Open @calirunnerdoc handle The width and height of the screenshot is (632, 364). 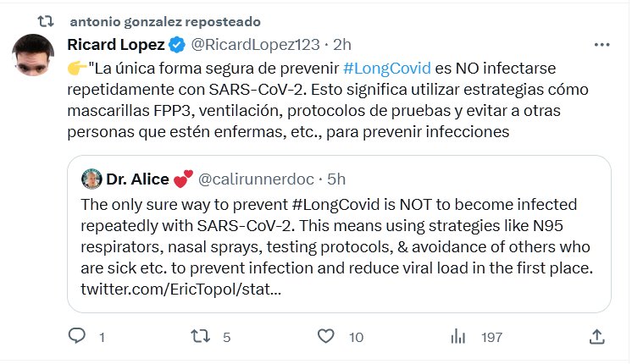tap(256, 179)
